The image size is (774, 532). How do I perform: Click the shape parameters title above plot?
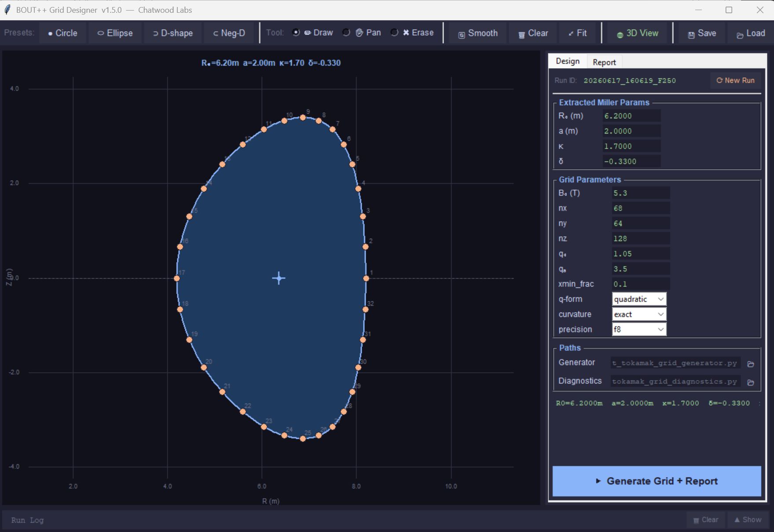pos(271,63)
